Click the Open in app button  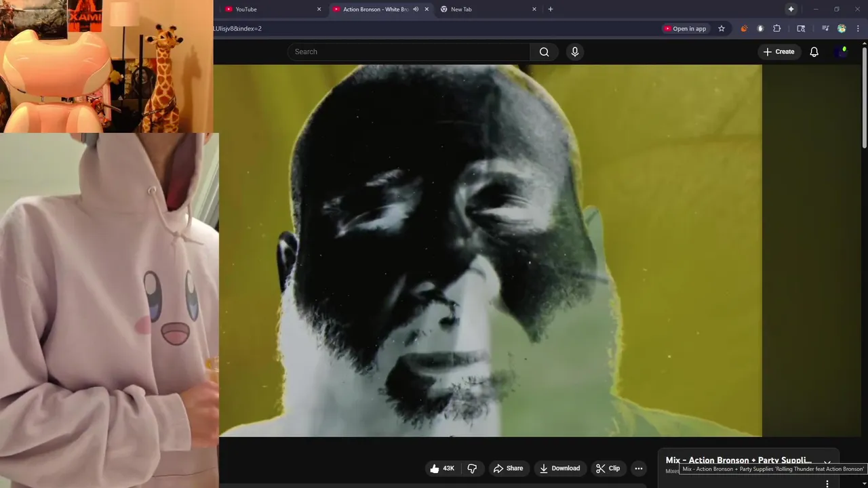tap(685, 28)
